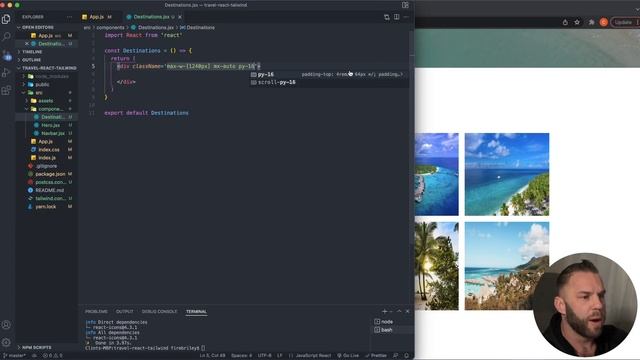640x360 pixels.
Task: Switch to the Debug Console tab
Action: tap(160, 311)
